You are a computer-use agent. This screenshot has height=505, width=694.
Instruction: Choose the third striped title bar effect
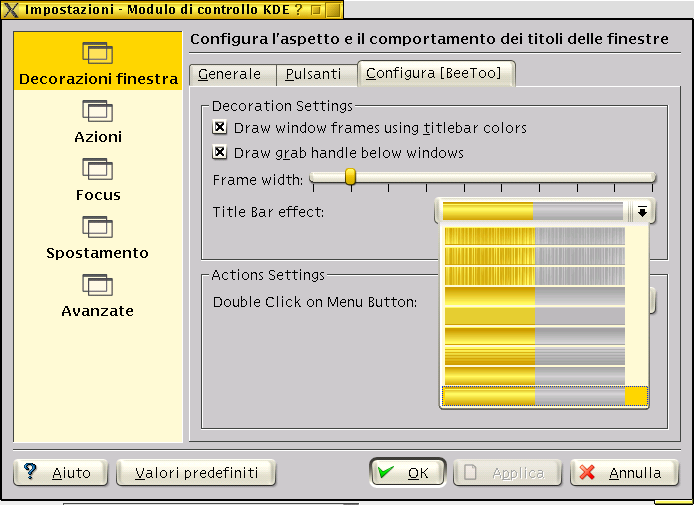point(535,276)
